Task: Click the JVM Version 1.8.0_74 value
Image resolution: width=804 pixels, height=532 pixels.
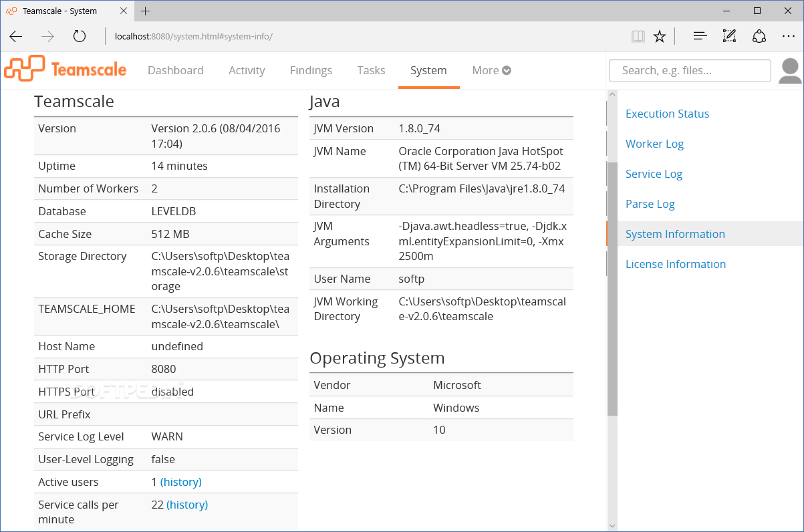Action: click(x=420, y=128)
